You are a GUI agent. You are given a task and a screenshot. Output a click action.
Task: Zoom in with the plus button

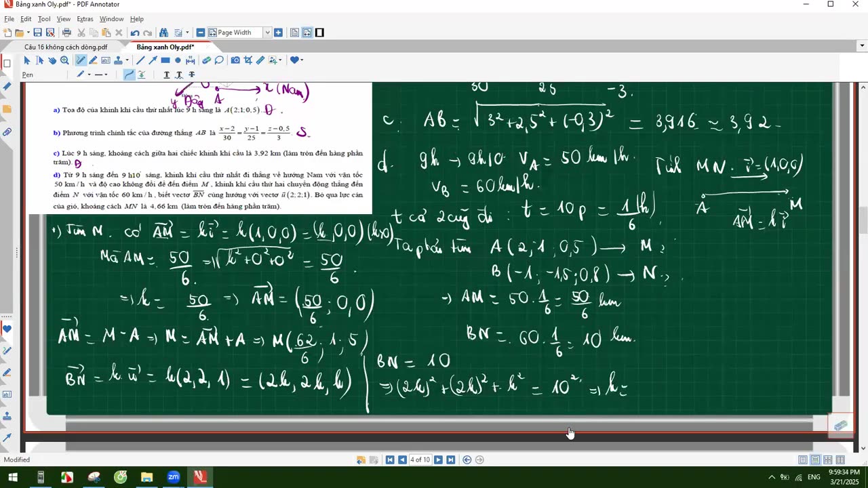(x=278, y=33)
